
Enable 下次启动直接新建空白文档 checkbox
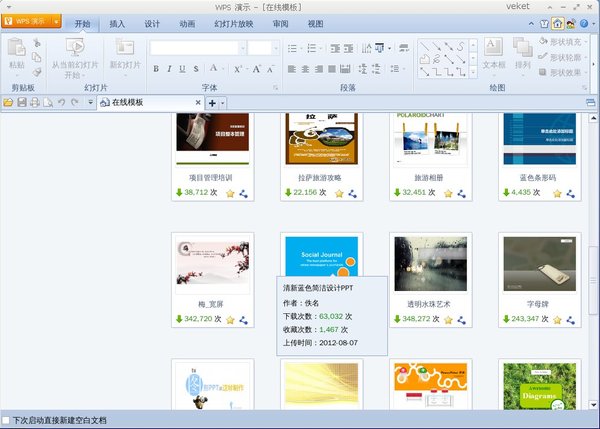pyautogui.click(x=7, y=420)
